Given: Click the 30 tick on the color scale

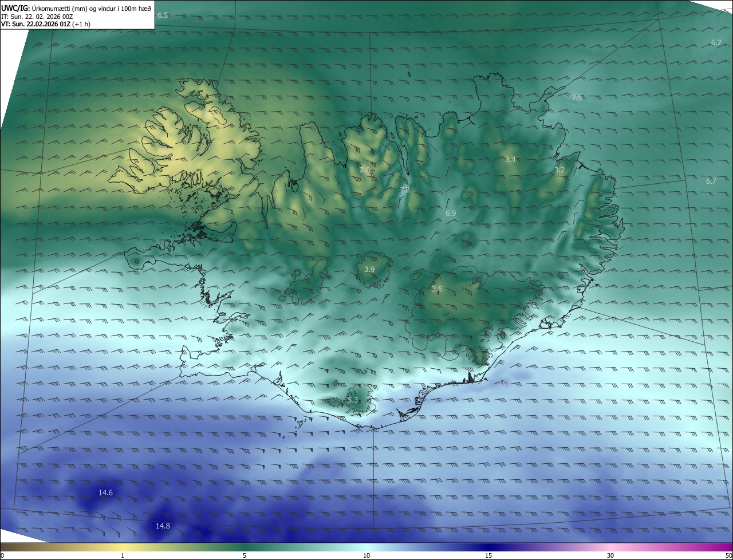Looking at the screenshot, I should pyautogui.click(x=610, y=555).
